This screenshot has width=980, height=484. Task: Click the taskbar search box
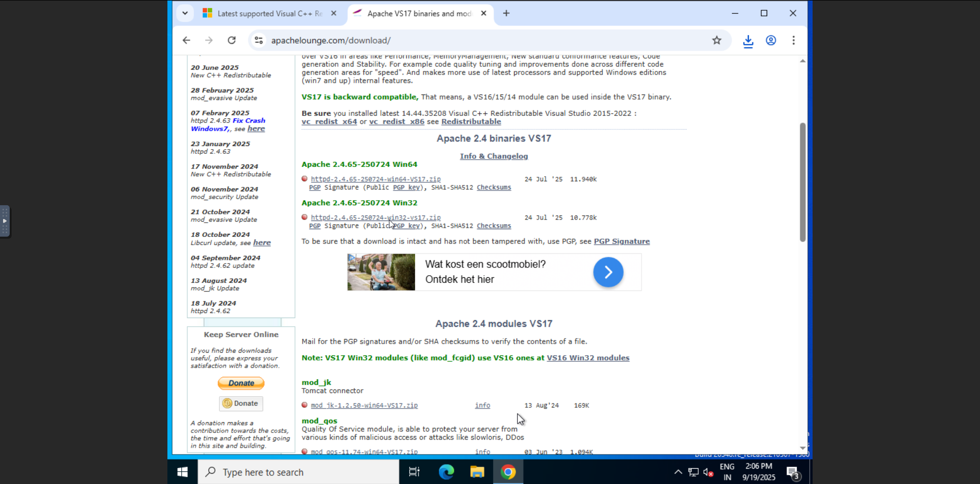(x=299, y=472)
